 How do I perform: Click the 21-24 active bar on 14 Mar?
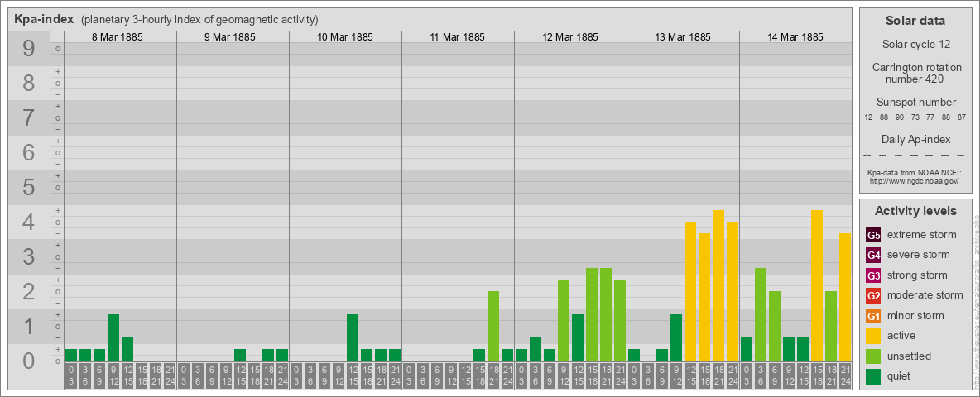click(x=845, y=297)
